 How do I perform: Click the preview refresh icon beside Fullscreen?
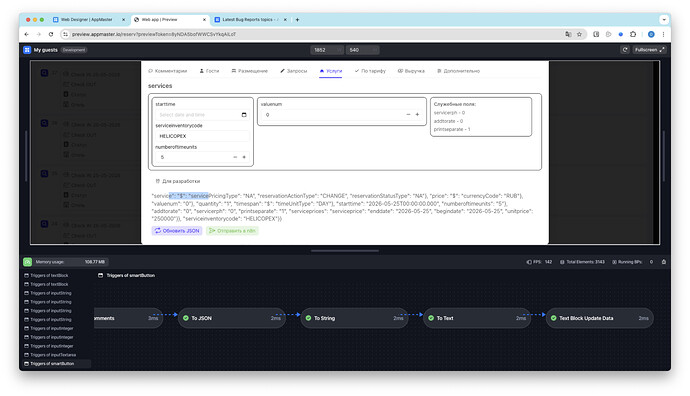pyautogui.click(x=624, y=50)
